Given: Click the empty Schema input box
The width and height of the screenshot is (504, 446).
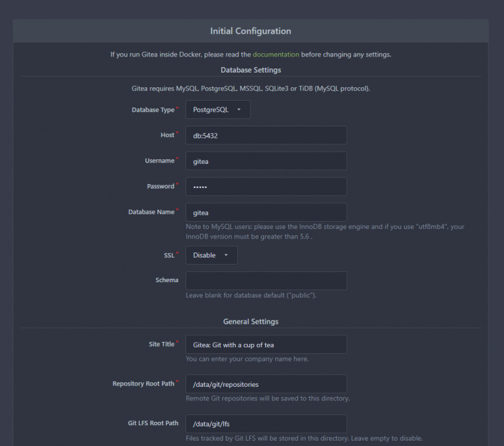Looking at the screenshot, I should point(266,281).
